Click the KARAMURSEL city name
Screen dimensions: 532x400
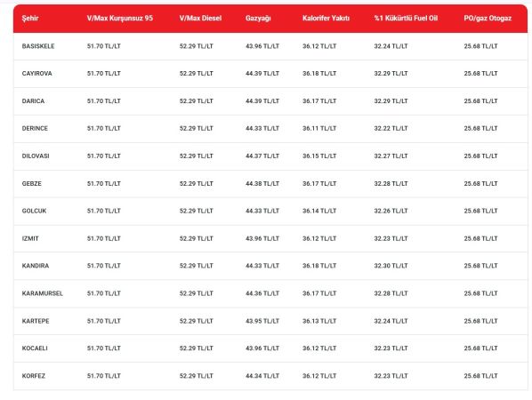(x=43, y=293)
